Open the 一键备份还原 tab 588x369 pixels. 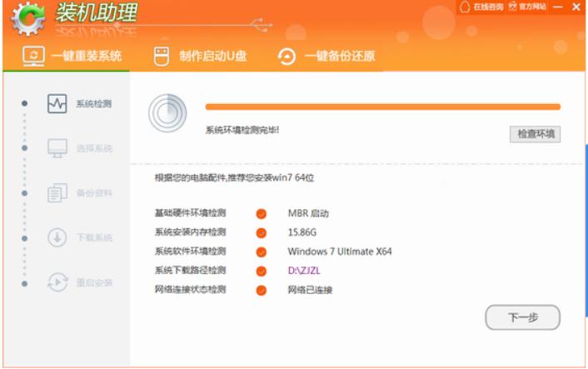click(326, 57)
